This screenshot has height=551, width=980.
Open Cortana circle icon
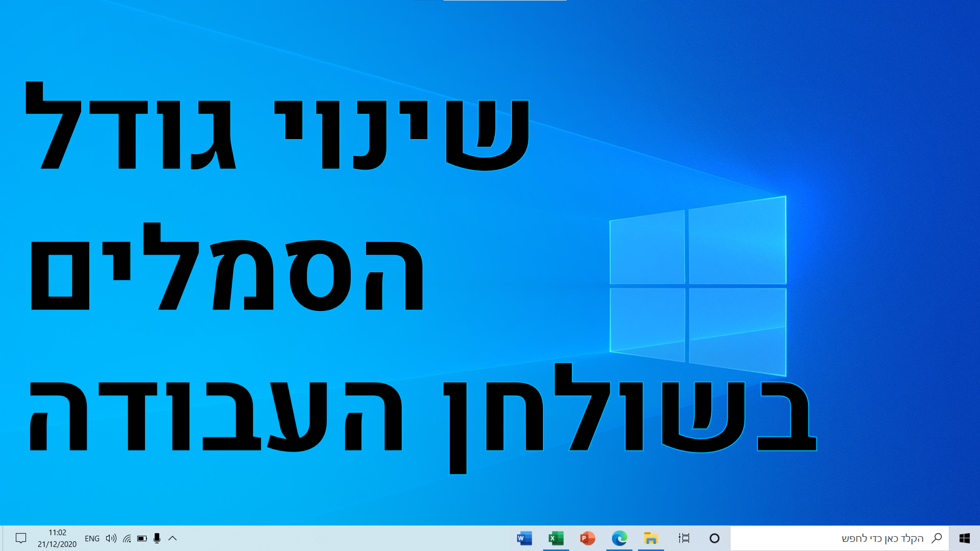click(714, 538)
